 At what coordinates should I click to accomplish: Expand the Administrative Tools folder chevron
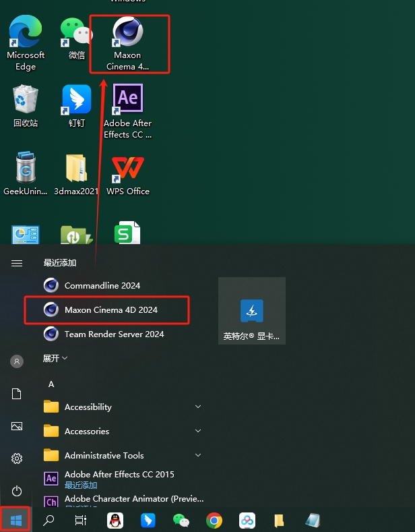pos(198,455)
